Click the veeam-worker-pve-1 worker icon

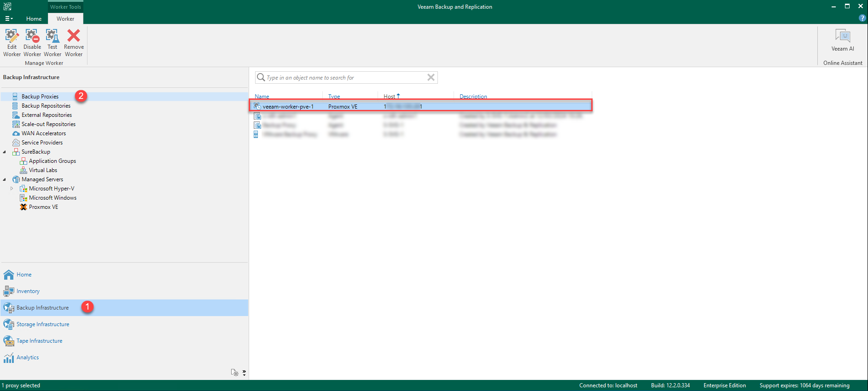[x=257, y=106]
